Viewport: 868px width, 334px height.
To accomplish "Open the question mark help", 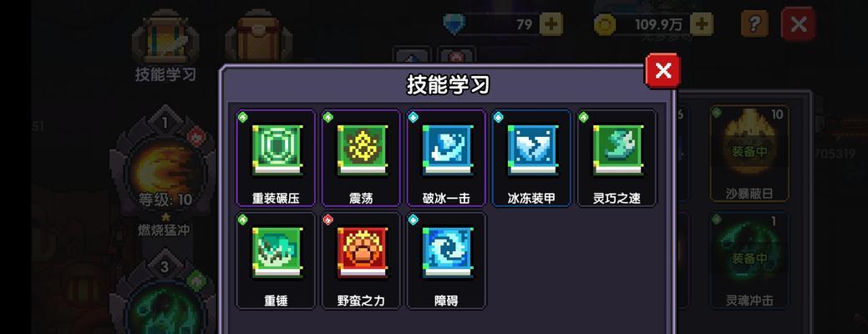I will 754,23.
